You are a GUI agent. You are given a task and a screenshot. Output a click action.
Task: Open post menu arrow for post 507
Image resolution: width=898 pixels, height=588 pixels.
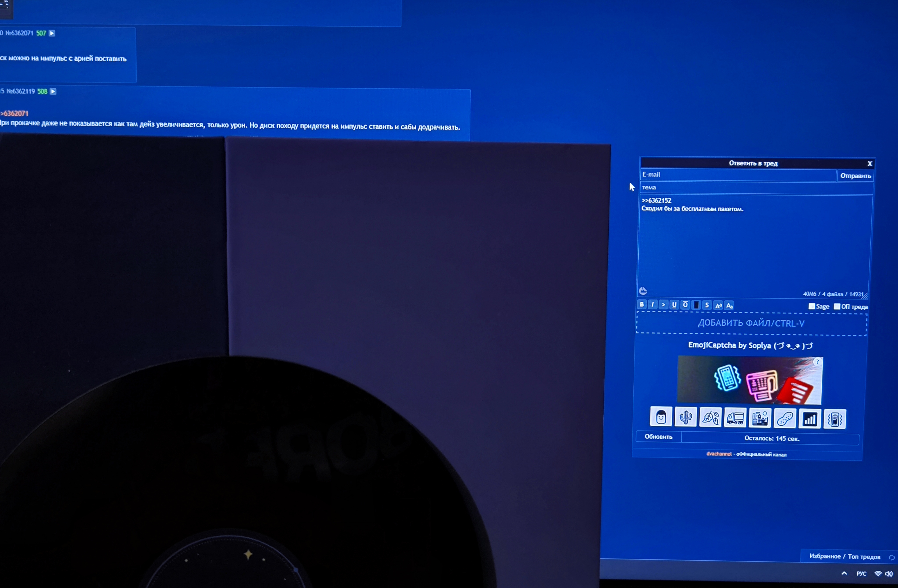(x=52, y=33)
